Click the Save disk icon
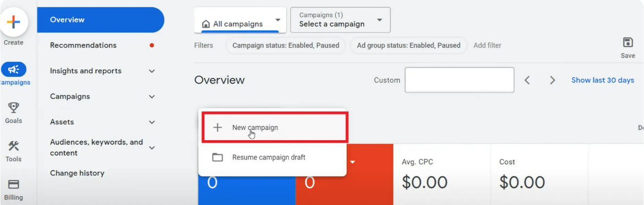644x205 pixels. pos(628,42)
